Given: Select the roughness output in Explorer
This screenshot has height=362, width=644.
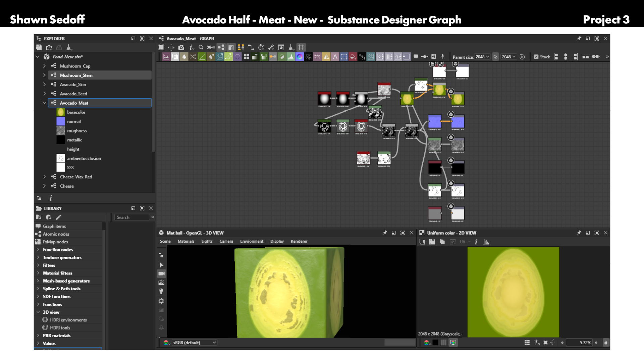Looking at the screenshot, I should click(77, 131).
